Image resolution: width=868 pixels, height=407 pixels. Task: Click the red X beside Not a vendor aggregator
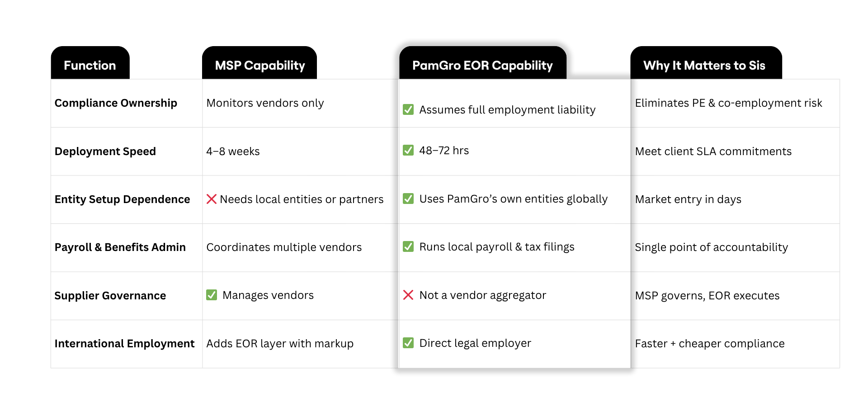(408, 295)
